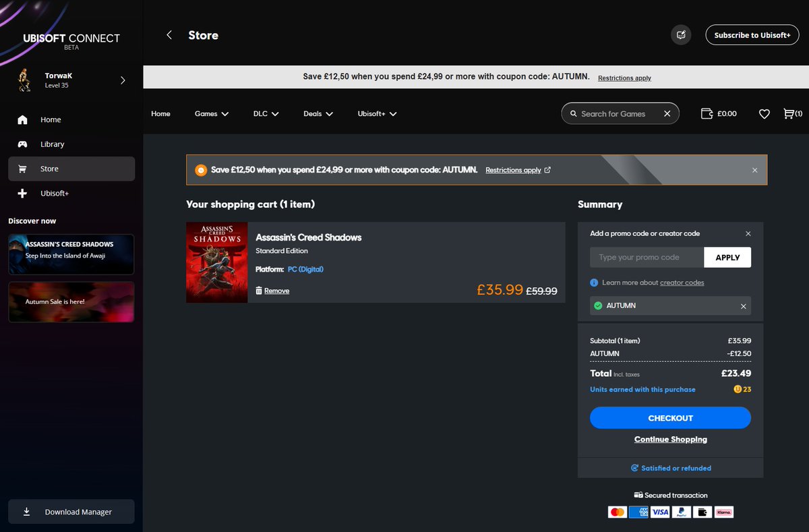Click Continue Shopping link
Viewport: 809px width, 532px height.
[x=671, y=440]
